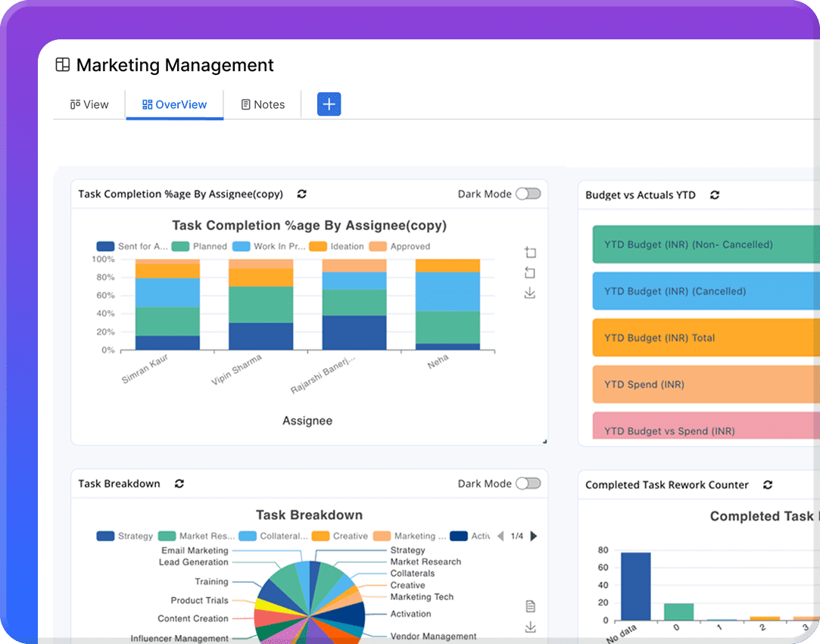
Task: Click the Activation pie label
Action: click(x=410, y=614)
